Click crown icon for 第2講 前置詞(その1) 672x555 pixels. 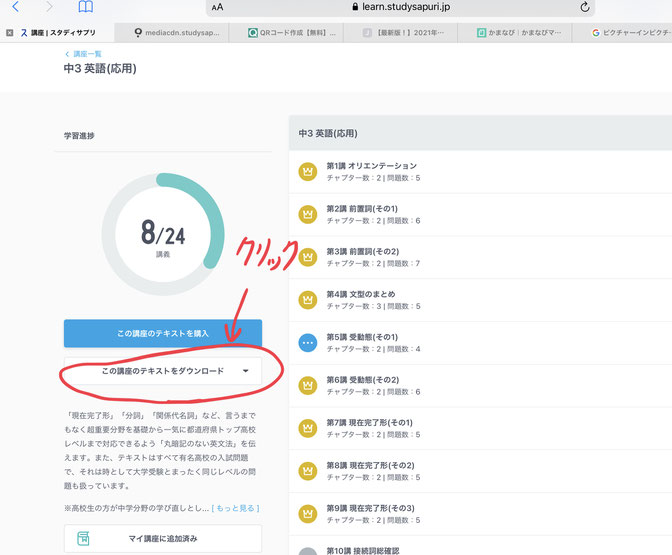pos(308,214)
